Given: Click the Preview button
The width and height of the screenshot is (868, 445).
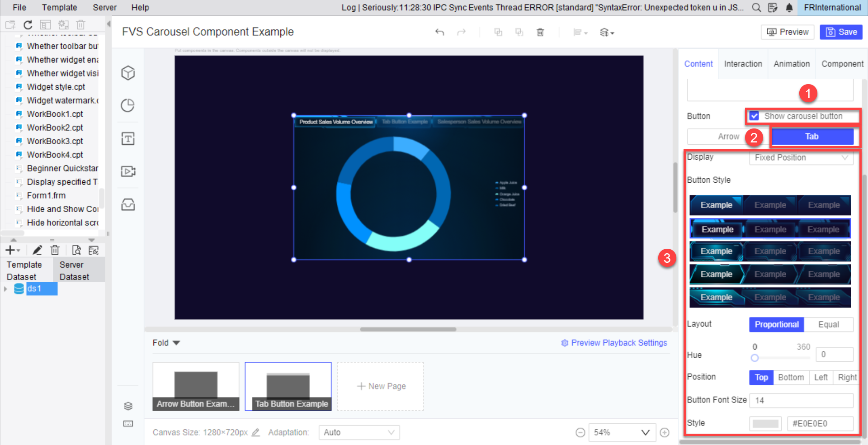Looking at the screenshot, I should click(788, 32).
